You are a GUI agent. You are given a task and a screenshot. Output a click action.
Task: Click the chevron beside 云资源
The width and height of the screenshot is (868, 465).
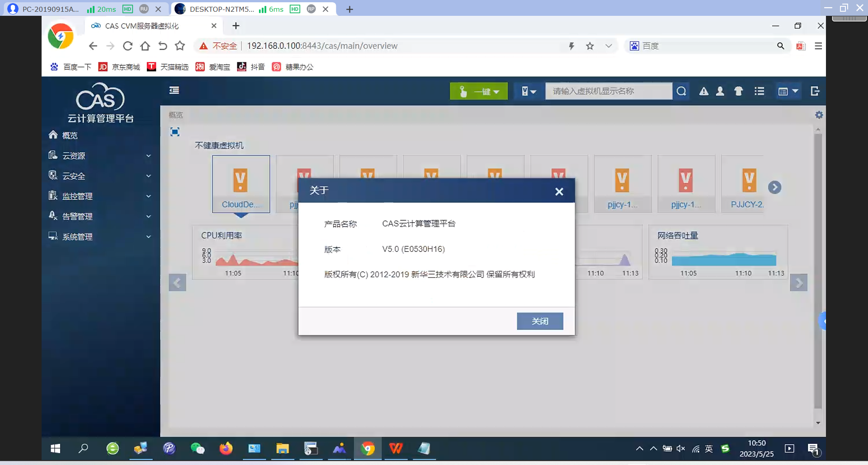[148, 156]
